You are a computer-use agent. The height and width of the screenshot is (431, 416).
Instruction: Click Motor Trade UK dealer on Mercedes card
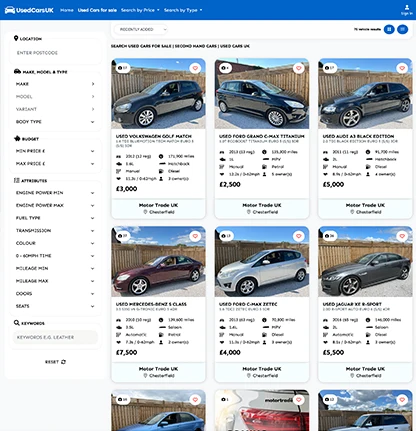[x=158, y=369]
